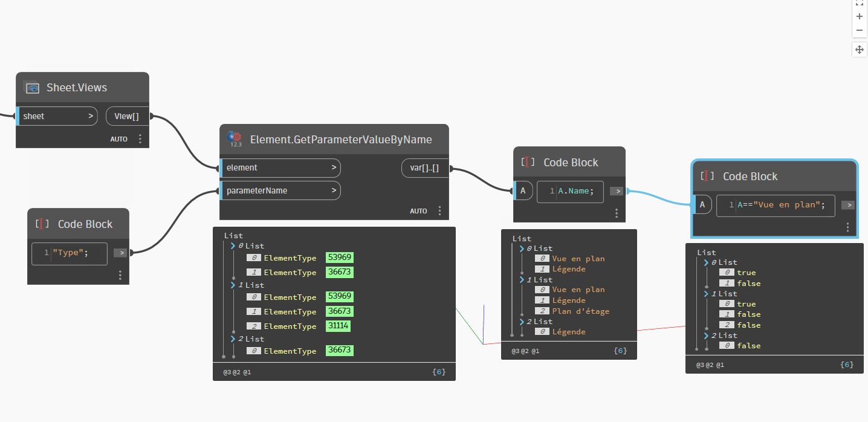Click the var[]..[] output port
The height and width of the screenshot is (422, 868).
click(424, 168)
